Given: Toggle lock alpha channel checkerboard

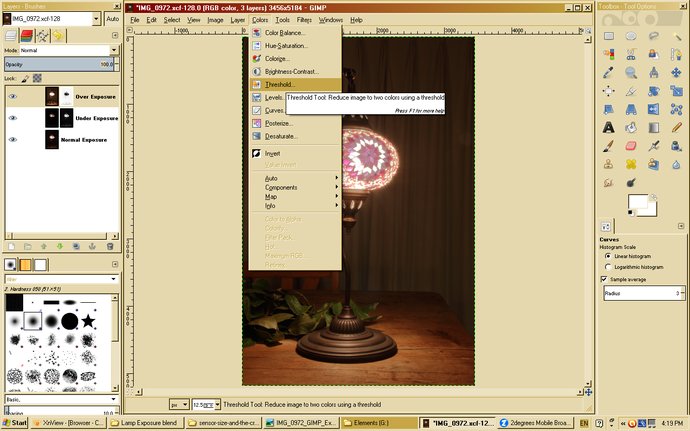Looking at the screenshot, I should pyautogui.click(x=37, y=78).
